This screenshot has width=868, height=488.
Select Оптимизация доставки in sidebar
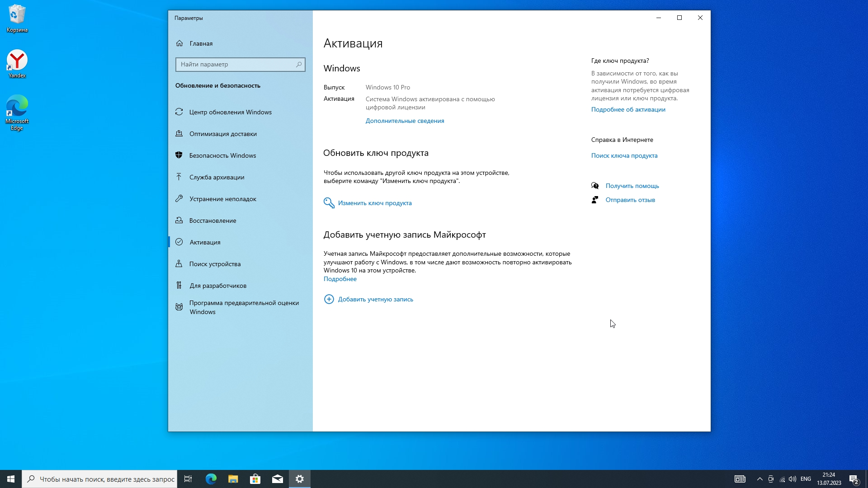coord(222,134)
